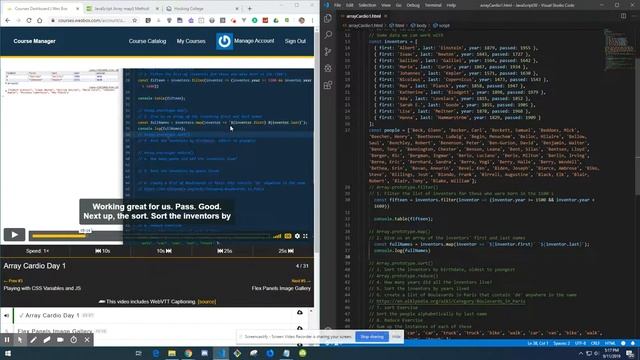This screenshot has height=360, width=640.
Task: Open the Windows Start menu
Action: 8,353
